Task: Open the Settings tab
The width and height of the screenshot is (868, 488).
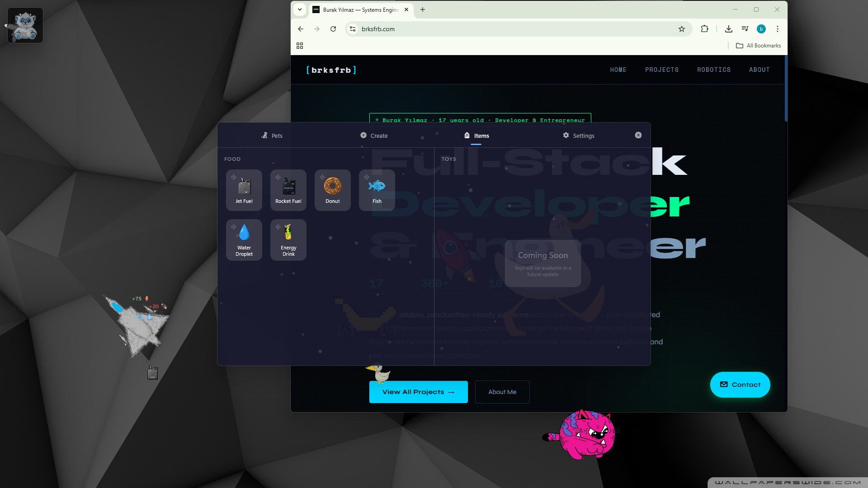Action: tap(579, 136)
